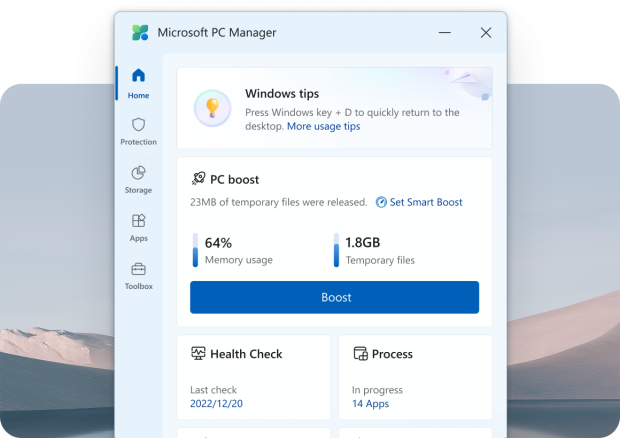The height and width of the screenshot is (438, 620).
Task: Open the Toolbox section
Action: 138,275
